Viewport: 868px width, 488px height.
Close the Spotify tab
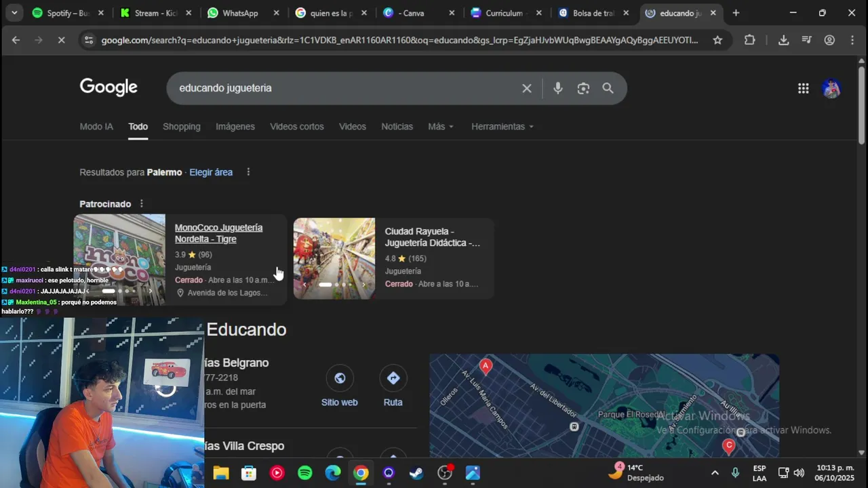click(101, 13)
